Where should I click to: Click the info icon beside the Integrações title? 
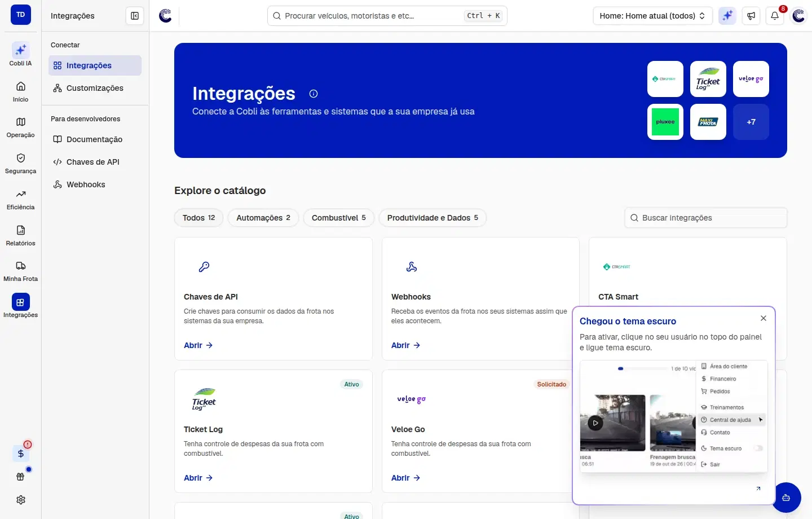[x=314, y=94]
